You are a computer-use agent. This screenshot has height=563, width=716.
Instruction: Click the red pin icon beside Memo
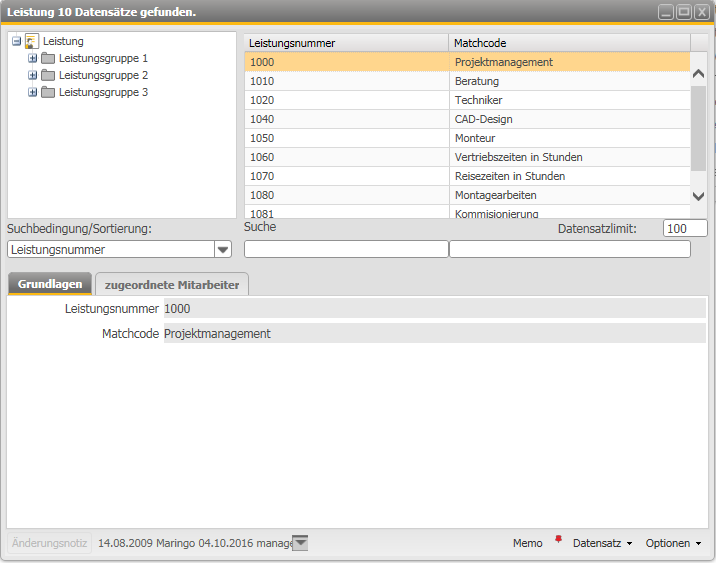pos(558,542)
